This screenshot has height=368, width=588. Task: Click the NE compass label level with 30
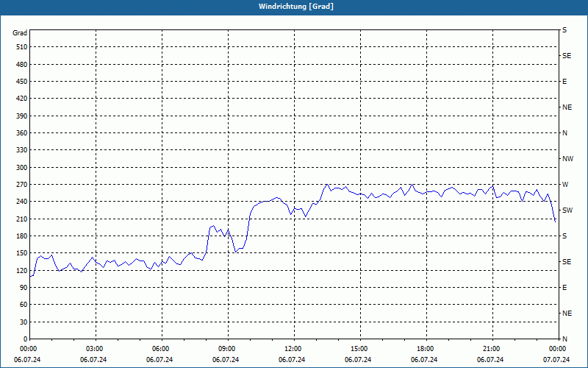[567, 314]
